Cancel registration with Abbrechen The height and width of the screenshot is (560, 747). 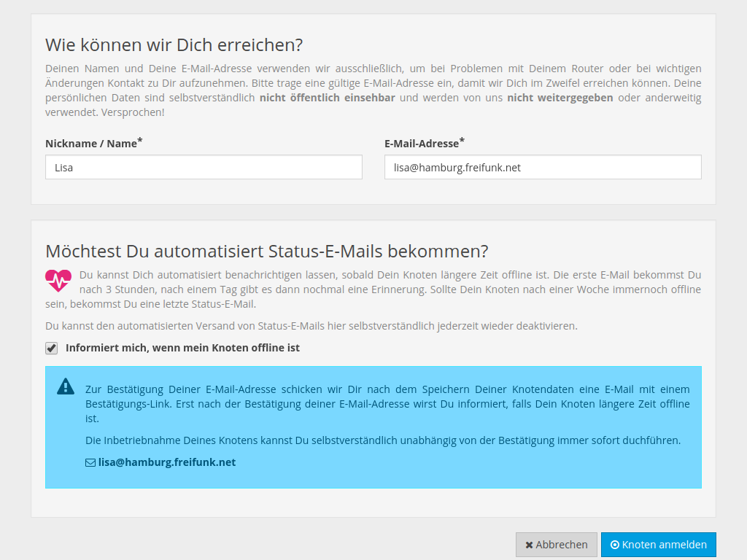click(x=556, y=544)
